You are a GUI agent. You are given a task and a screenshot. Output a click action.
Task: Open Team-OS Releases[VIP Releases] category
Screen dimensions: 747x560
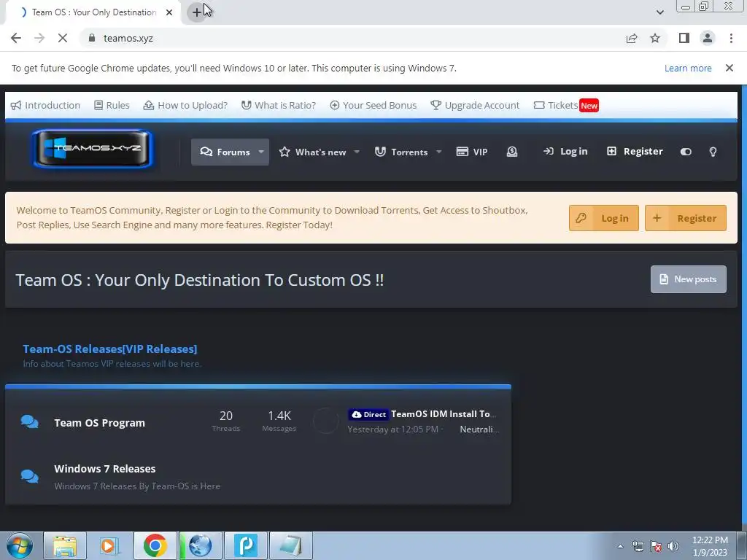coord(110,349)
